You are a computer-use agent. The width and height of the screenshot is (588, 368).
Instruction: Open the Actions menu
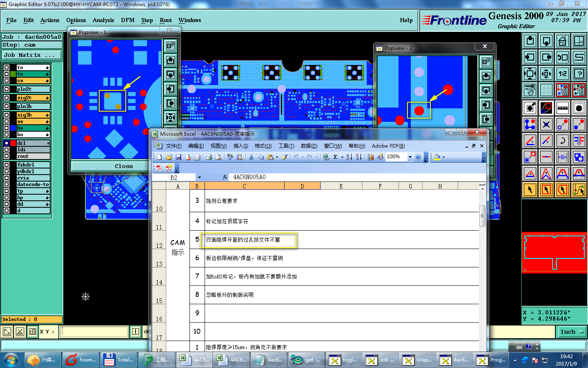click(x=50, y=20)
